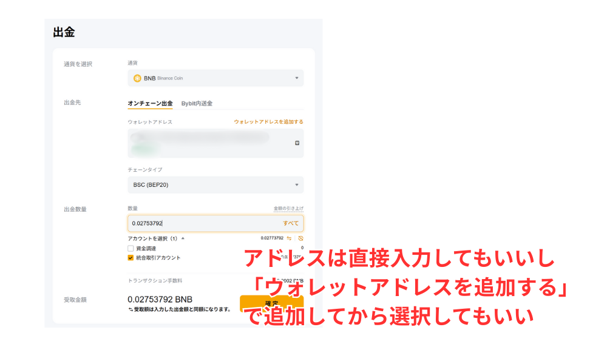
Task: Expand the チェーンタイプ BSC (BEP20) dropdown
Action: tap(215, 184)
